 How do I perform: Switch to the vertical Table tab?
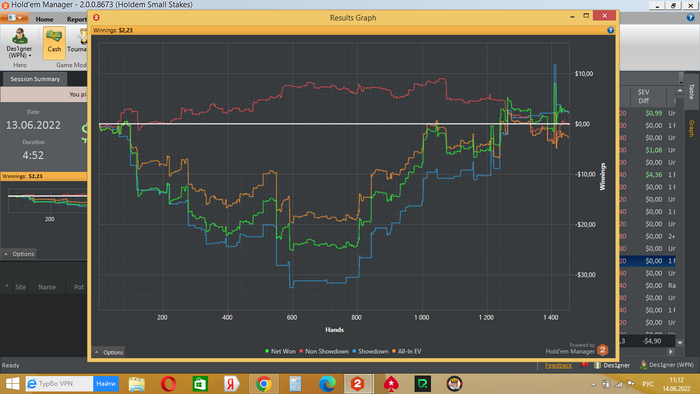pos(692,92)
